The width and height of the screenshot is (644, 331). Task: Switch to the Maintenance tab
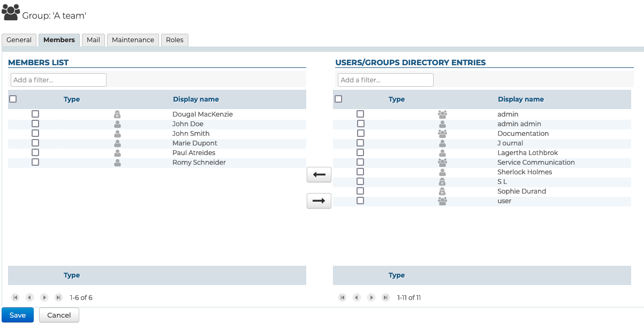click(133, 40)
